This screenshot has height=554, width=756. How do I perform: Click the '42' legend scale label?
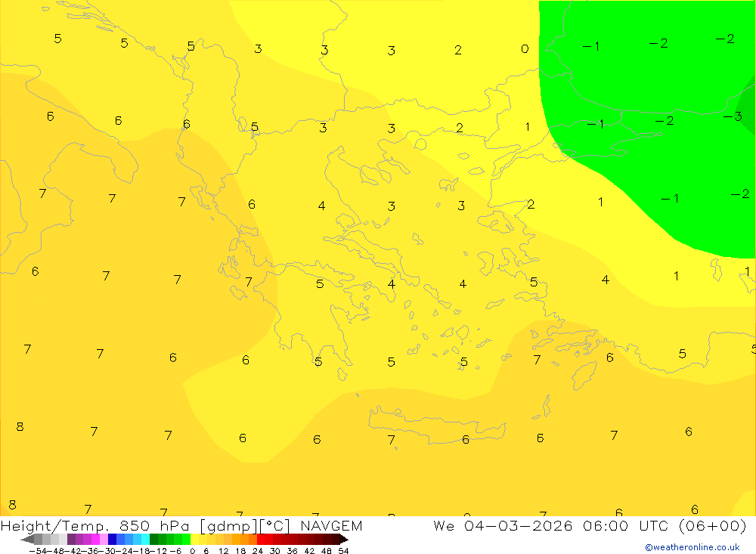pos(309,551)
